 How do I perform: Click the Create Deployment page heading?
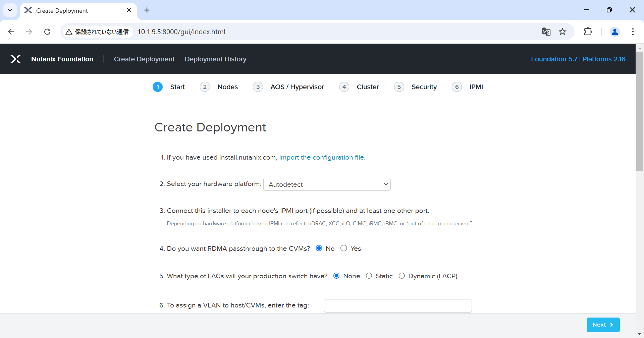click(x=210, y=127)
